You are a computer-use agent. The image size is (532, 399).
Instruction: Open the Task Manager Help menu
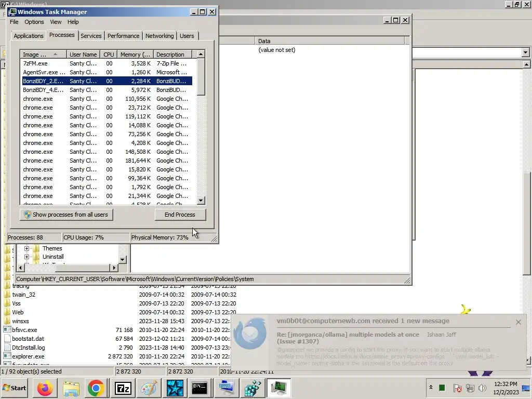click(x=73, y=22)
